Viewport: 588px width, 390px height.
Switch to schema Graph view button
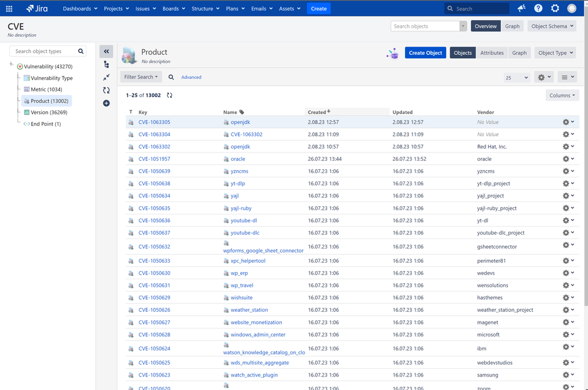pos(512,27)
